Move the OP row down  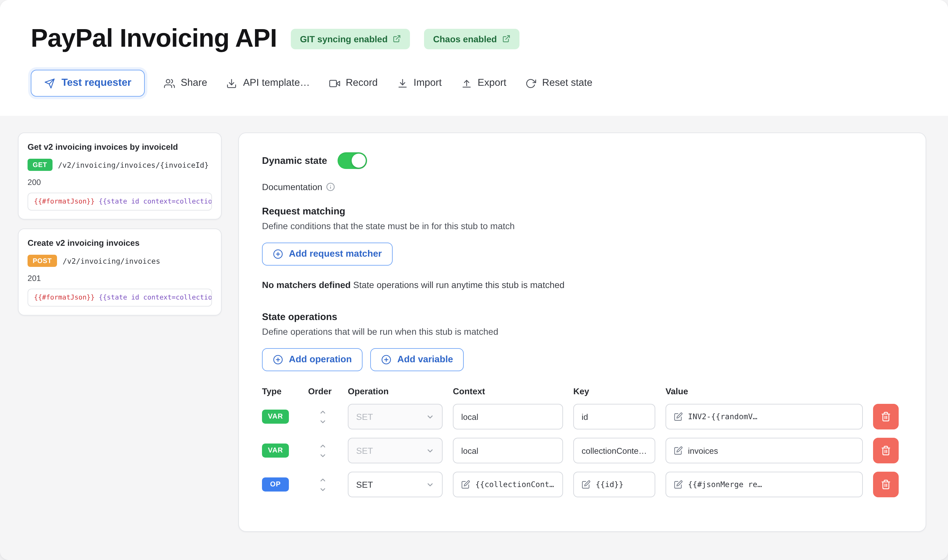(323, 490)
